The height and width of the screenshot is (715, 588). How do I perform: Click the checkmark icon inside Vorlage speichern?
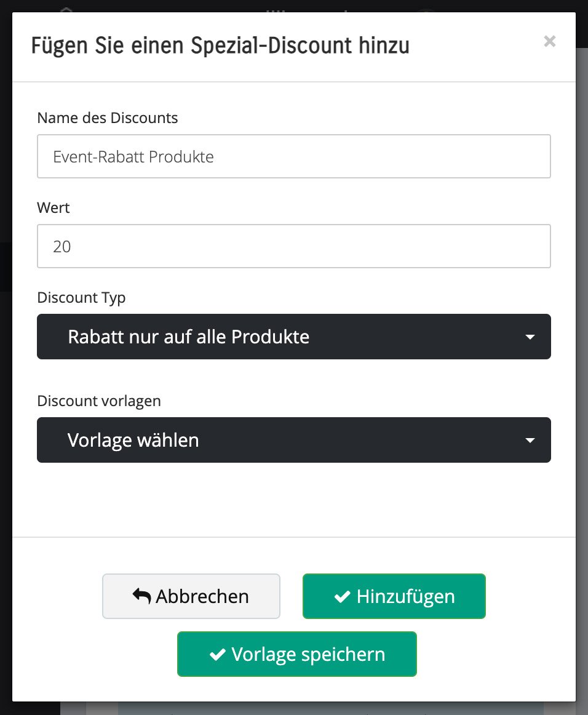[217, 654]
